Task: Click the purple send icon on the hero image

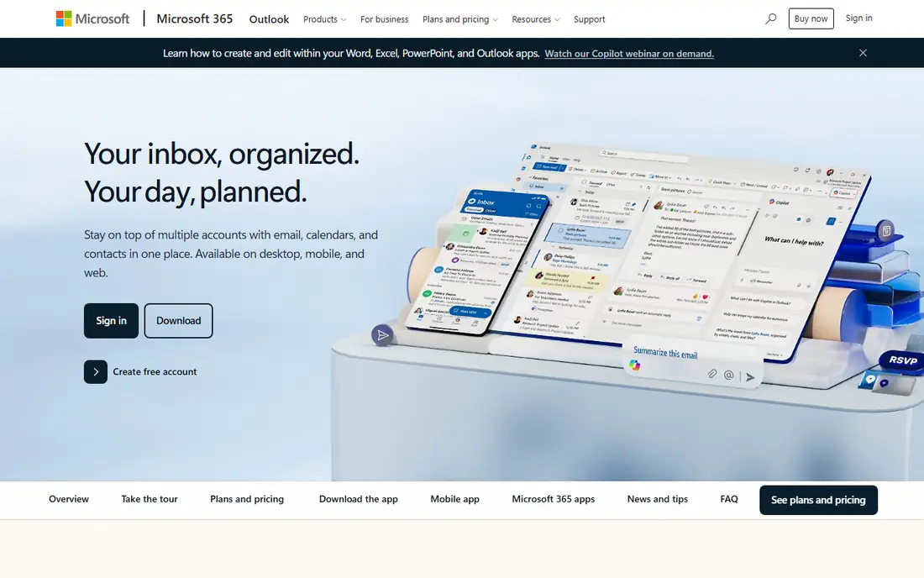Action: click(382, 335)
